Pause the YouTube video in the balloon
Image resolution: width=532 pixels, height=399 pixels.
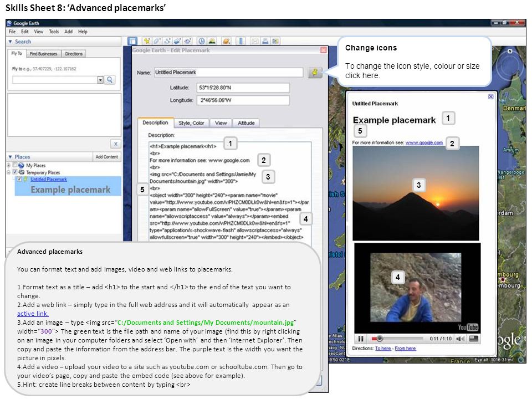[x=361, y=339]
